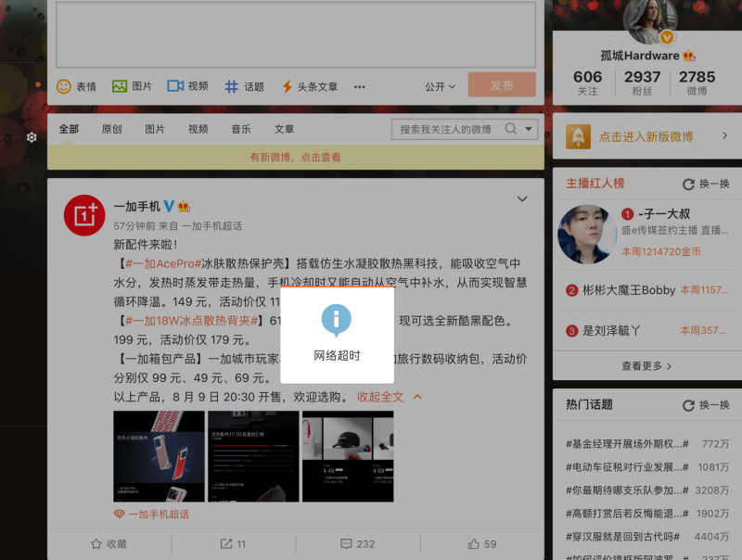Click the comment bubble icon with 232

(x=346, y=544)
